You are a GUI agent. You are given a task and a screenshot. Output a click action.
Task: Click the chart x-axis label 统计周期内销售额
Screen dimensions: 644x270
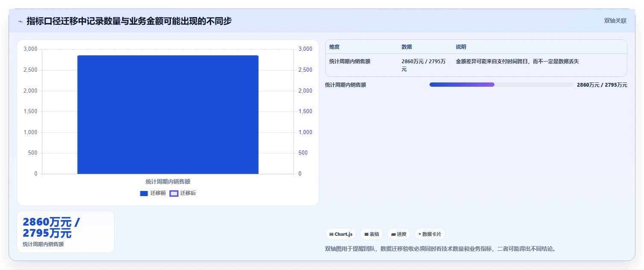click(x=168, y=182)
